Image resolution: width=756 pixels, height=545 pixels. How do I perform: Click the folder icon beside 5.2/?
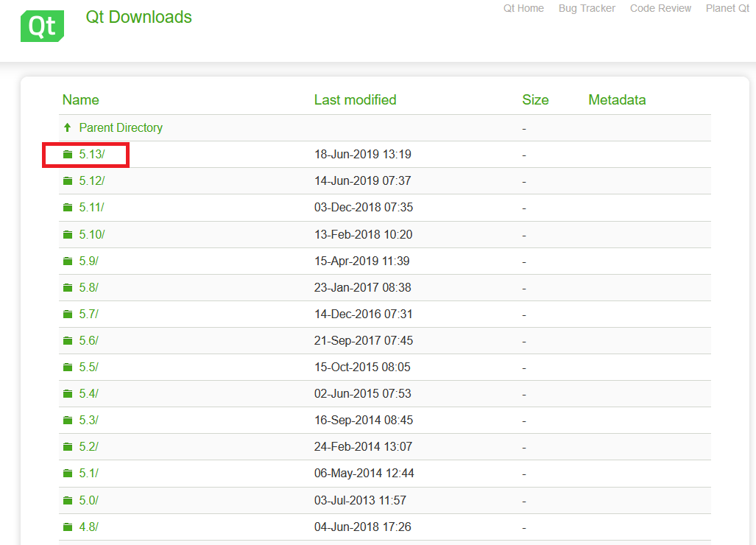point(68,446)
